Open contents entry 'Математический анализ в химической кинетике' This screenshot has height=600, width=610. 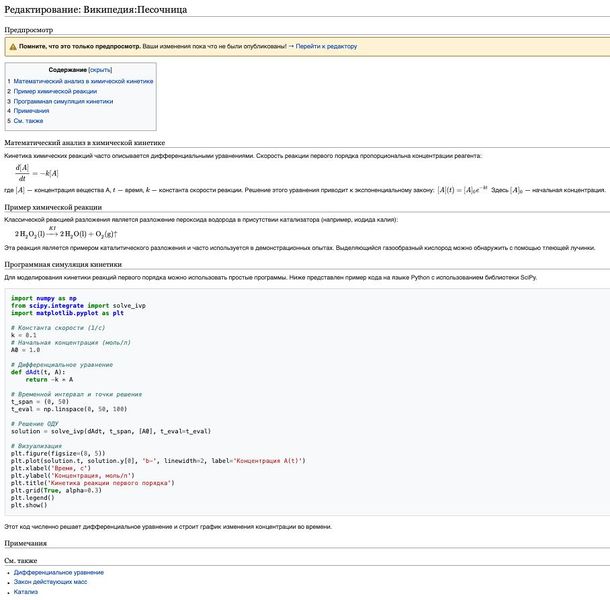click(83, 81)
